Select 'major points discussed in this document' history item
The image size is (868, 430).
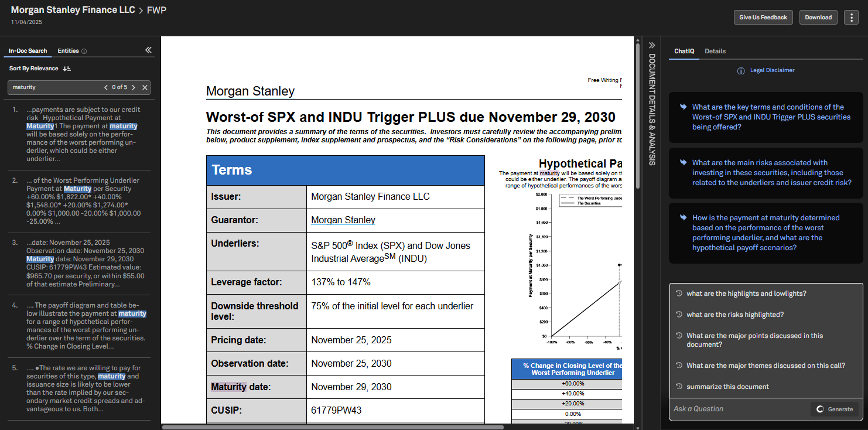pyautogui.click(x=766, y=340)
